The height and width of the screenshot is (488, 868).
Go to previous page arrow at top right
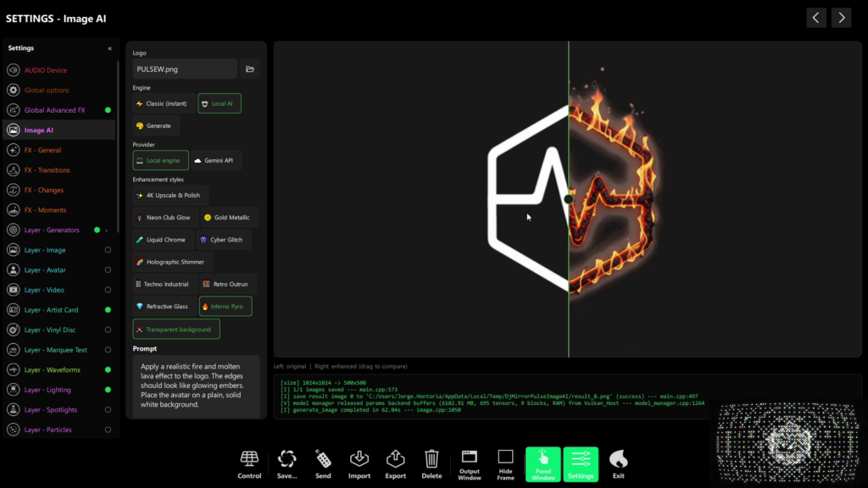click(816, 18)
